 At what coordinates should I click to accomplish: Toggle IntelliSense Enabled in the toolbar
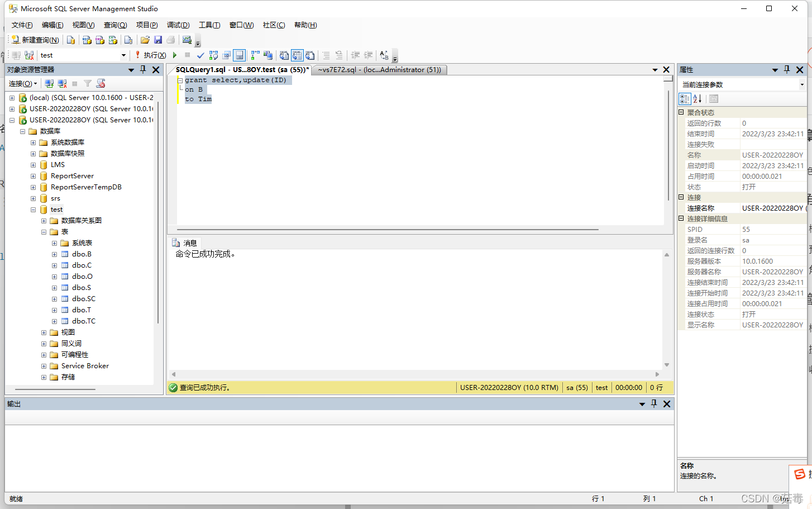point(239,55)
